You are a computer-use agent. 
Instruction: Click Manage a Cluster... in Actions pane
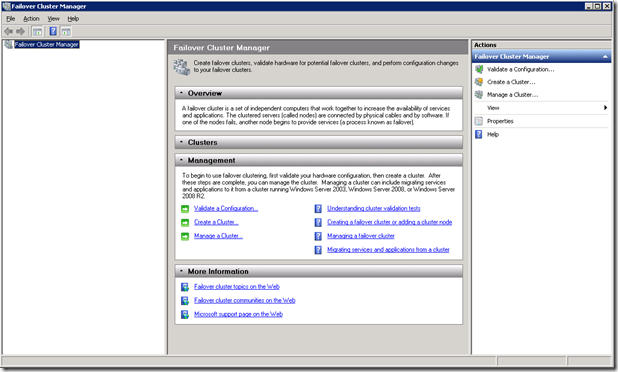click(x=512, y=95)
